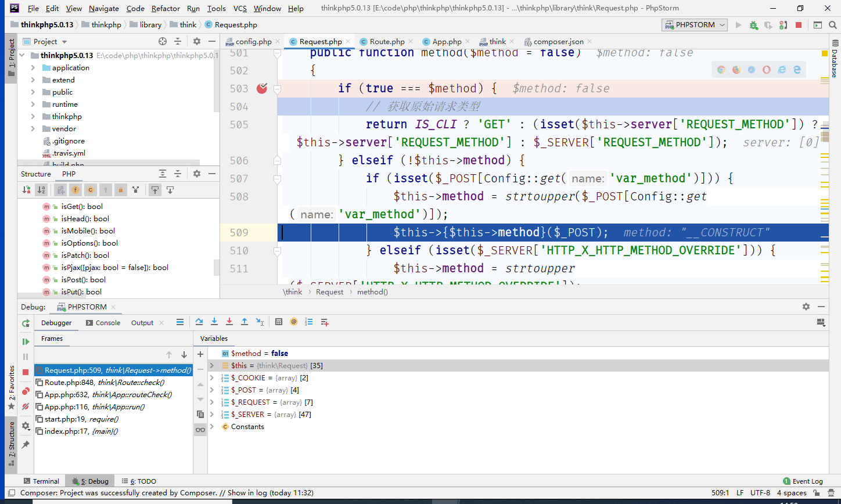This screenshot has height=504, width=841.
Task: Select frame Route.php:848 think\Route::check()
Action: [113, 383]
